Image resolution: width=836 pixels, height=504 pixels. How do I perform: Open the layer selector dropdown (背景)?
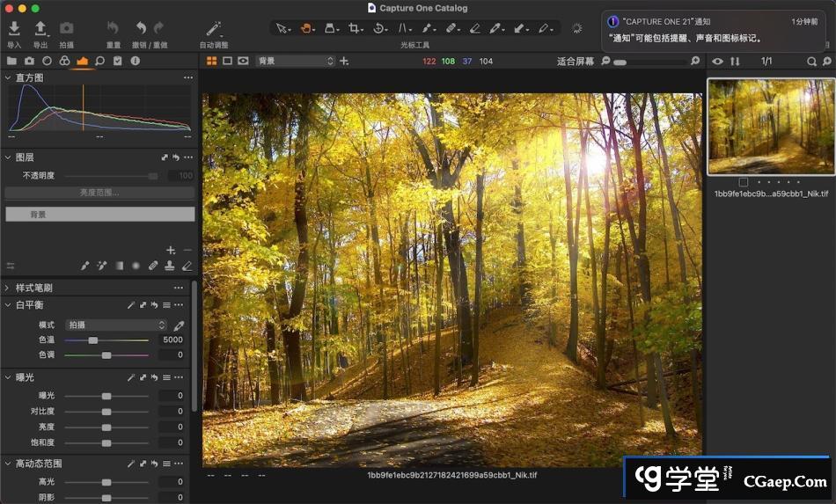[x=295, y=61]
